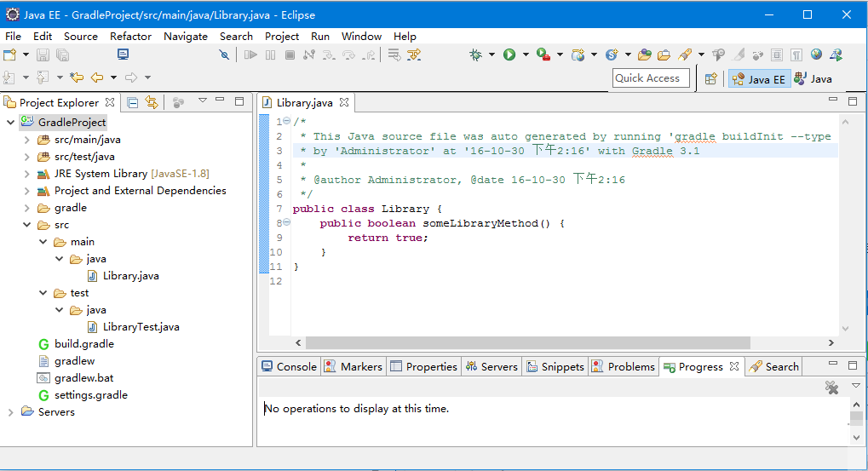Open the Source menu
868x471 pixels.
81,36
